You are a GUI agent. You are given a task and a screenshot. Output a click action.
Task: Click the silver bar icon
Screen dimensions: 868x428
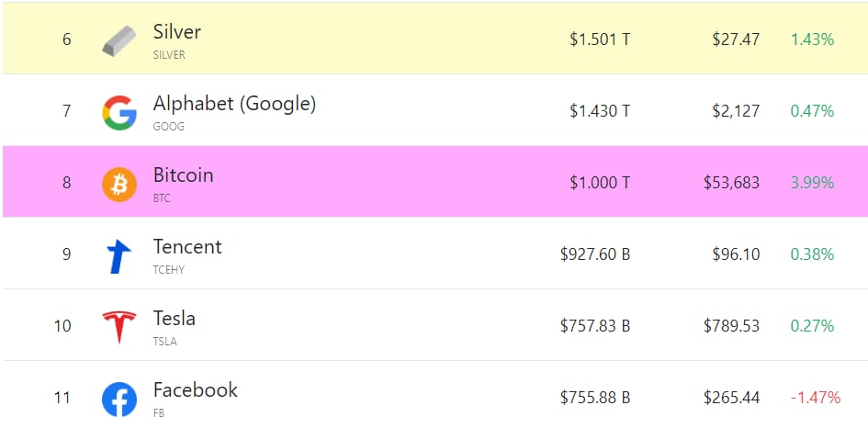119,41
